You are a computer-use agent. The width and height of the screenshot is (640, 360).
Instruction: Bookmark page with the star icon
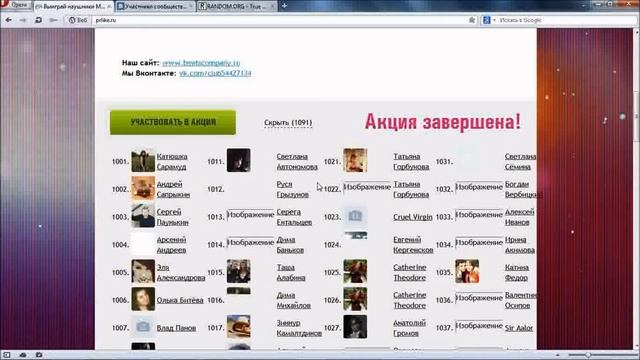tap(472, 20)
